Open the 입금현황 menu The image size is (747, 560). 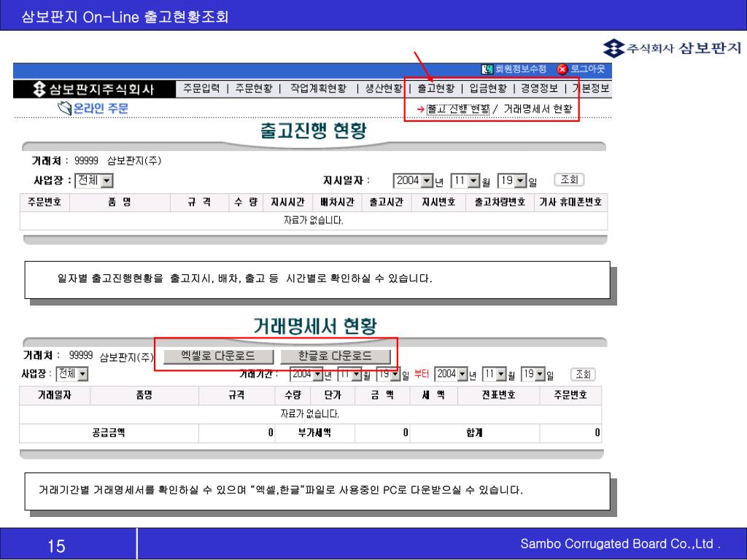488,88
